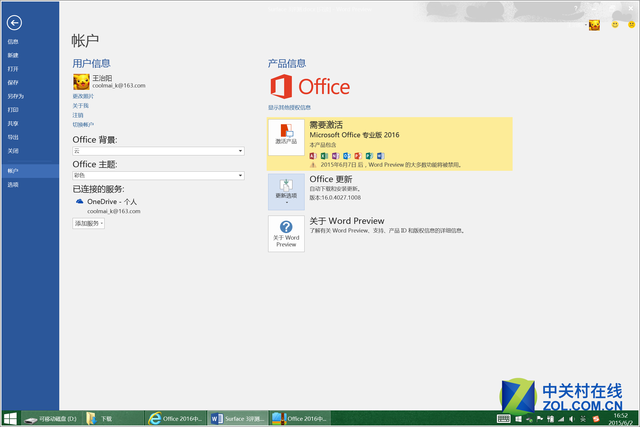Open the 添加服务 dropdown button
The height and width of the screenshot is (427, 640).
click(89, 223)
